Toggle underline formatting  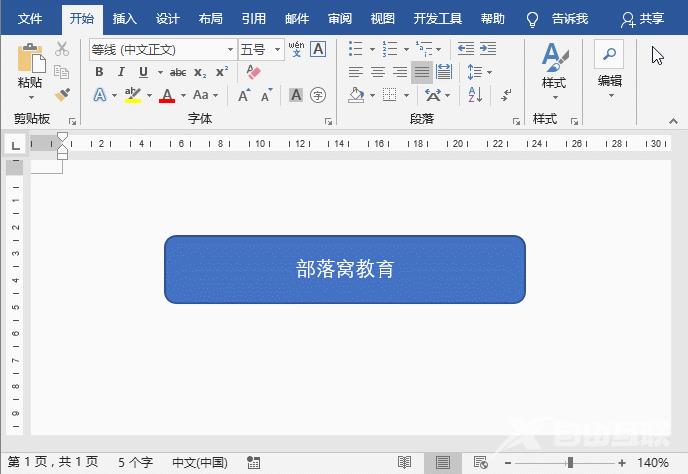click(143, 72)
